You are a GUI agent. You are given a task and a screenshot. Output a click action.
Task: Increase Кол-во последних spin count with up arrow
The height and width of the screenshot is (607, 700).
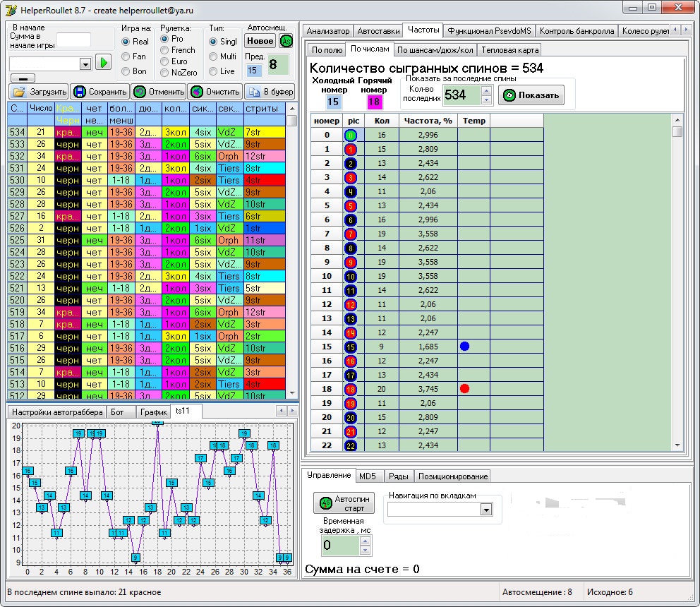coord(485,90)
